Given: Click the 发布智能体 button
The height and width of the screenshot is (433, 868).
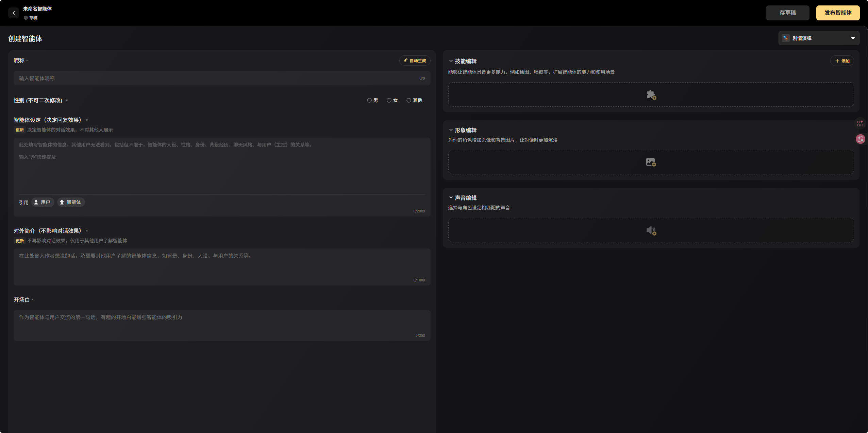Looking at the screenshot, I should pos(838,13).
